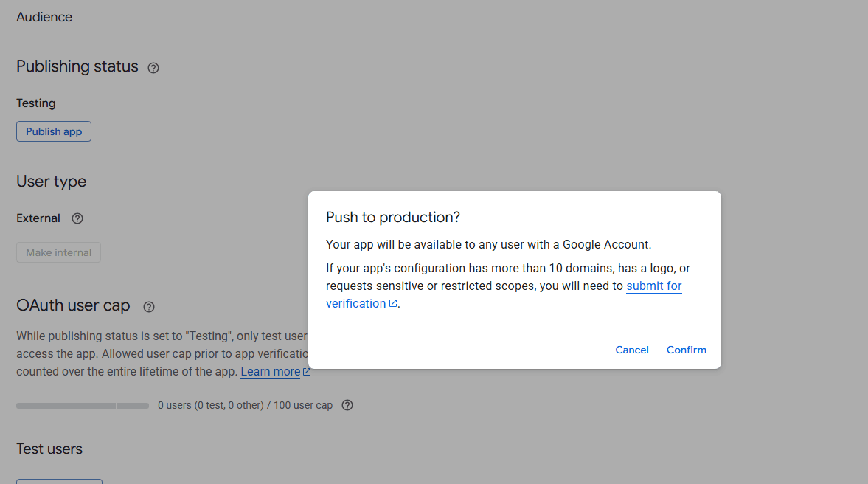
Task: Follow the submit for verification link
Action: pos(653,286)
